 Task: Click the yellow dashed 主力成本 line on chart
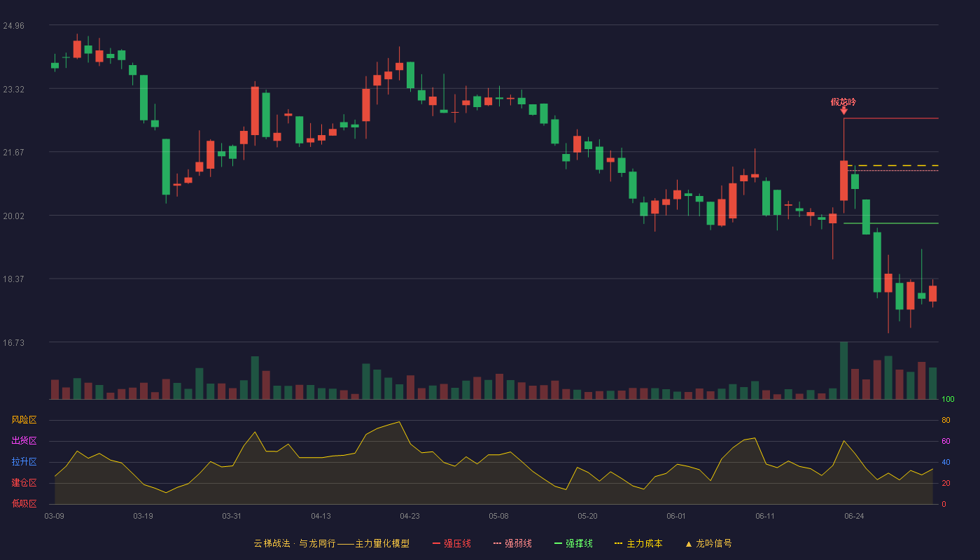coord(891,166)
